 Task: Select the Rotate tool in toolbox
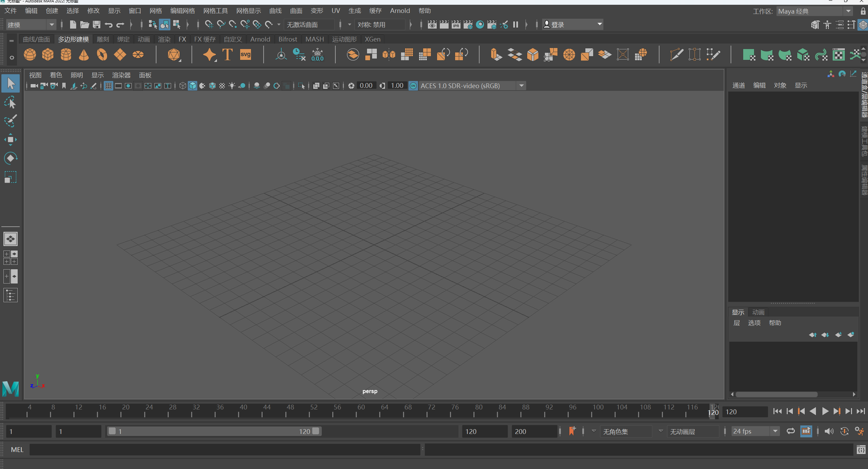point(10,158)
